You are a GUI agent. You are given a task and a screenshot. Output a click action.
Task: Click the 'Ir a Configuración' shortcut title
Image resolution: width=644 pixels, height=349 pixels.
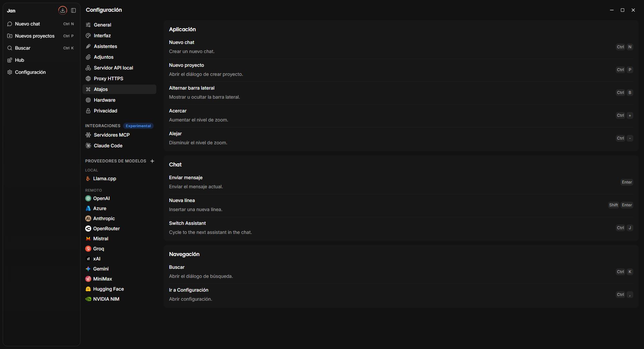point(189,290)
